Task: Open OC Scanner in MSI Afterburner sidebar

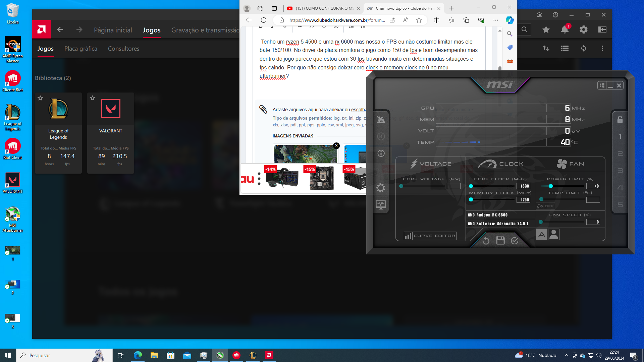Action: [x=381, y=120]
